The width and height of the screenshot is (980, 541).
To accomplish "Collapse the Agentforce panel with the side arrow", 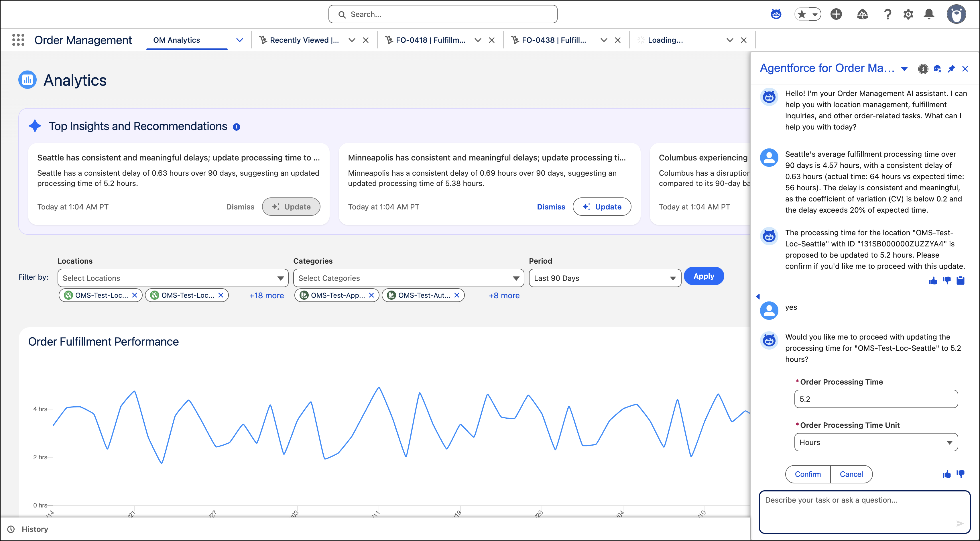I will (757, 296).
